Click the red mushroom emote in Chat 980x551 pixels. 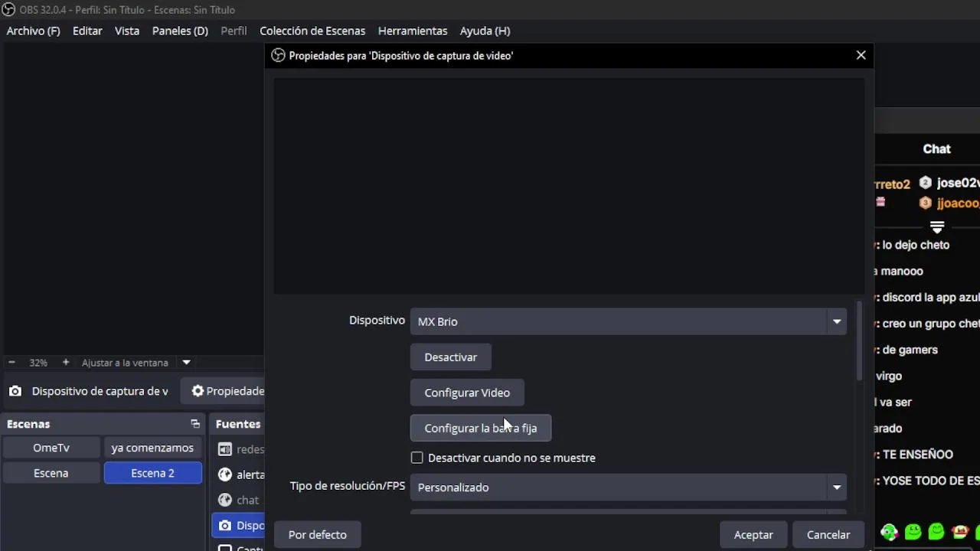pos(960,531)
